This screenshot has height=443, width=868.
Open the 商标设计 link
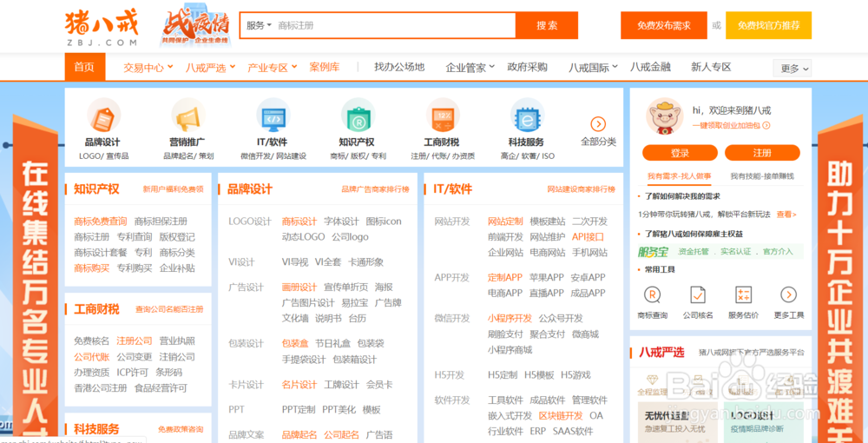(299, 221)
